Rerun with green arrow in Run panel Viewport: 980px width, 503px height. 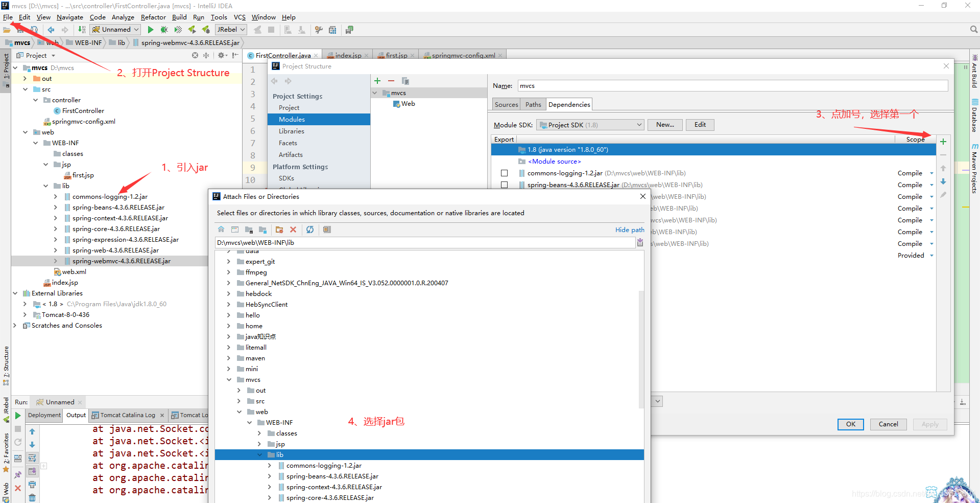click(x=18, y=416)
